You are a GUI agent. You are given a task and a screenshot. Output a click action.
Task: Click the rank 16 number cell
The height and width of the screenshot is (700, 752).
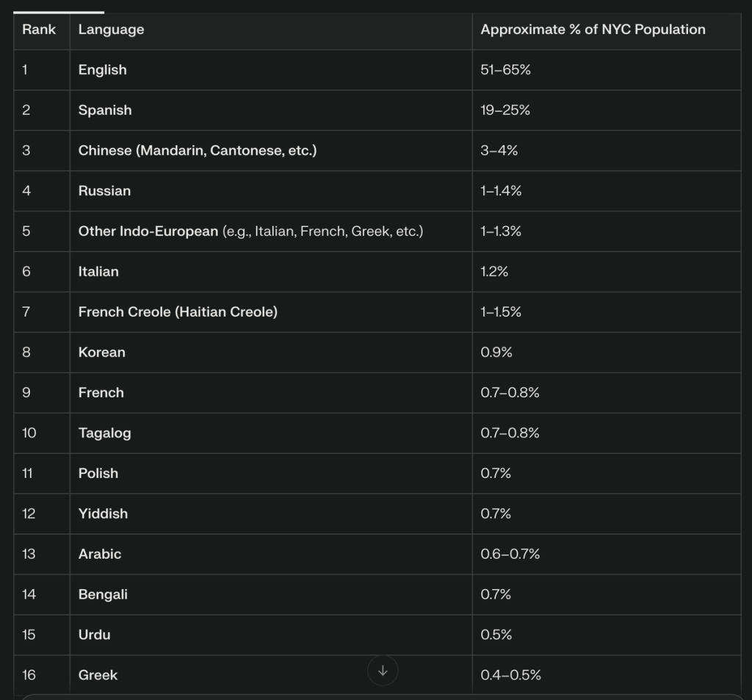[x=29, y=675]
